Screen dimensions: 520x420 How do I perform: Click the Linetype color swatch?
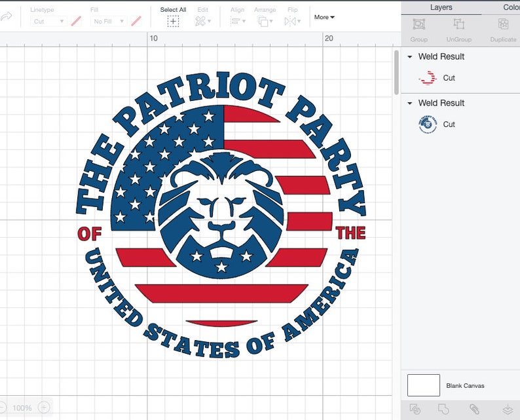tap(76, 21)
